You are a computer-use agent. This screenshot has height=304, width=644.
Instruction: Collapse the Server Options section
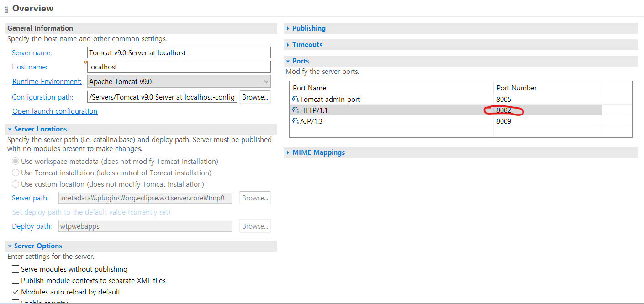[10, 246]
